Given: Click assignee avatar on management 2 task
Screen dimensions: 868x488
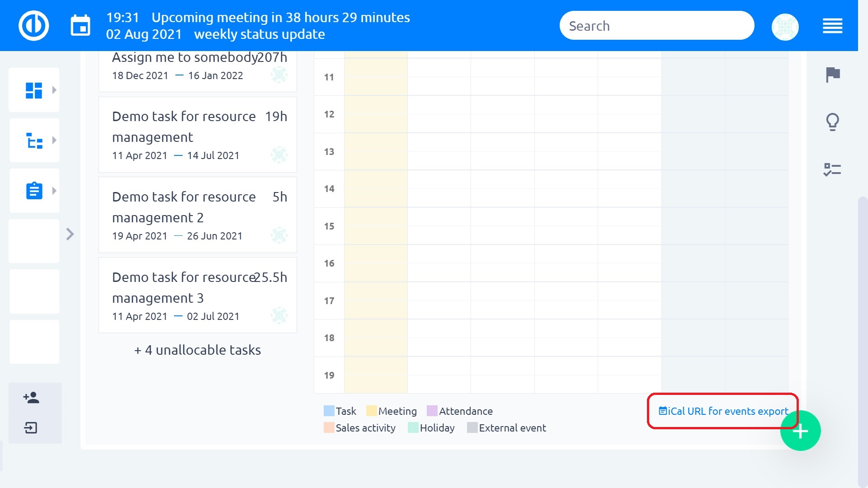Looking at the screenshot, I should click(279, 235).
